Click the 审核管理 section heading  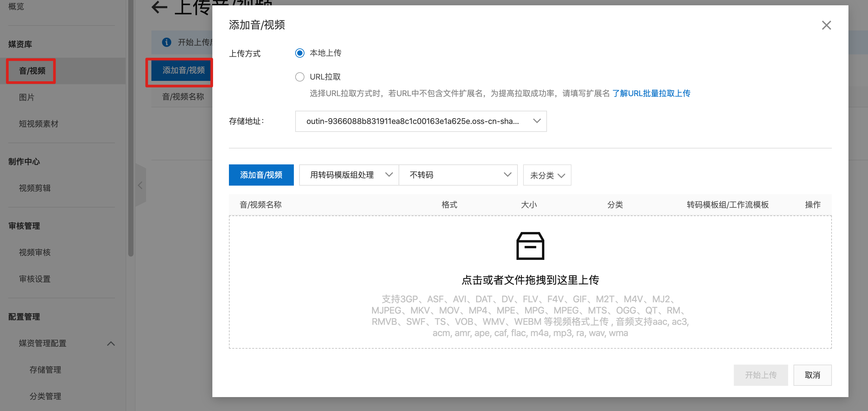pos(24,226)
